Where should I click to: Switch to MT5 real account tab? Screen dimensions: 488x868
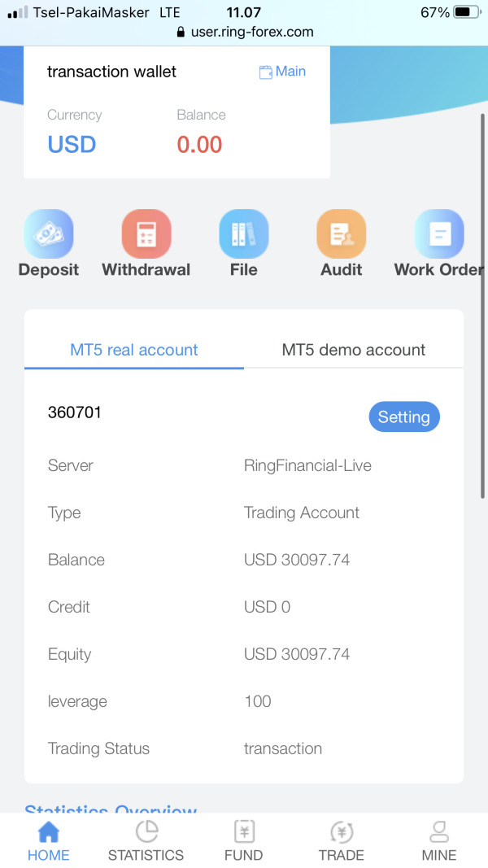(134, 350)
